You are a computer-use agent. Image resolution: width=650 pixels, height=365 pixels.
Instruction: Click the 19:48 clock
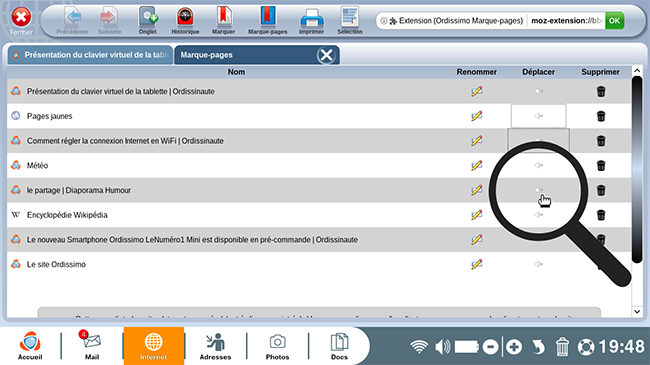click(x=621, y=347)
